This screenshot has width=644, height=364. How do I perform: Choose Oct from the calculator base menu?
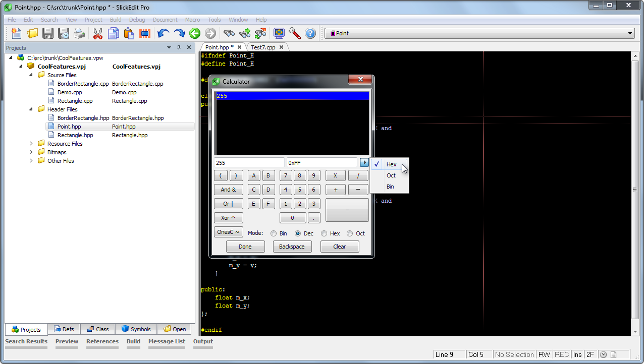[391, 175]
